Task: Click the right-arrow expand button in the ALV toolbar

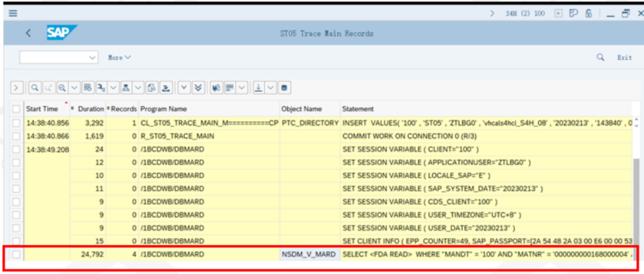Action: pyautogui.click(x=16, y=88)
